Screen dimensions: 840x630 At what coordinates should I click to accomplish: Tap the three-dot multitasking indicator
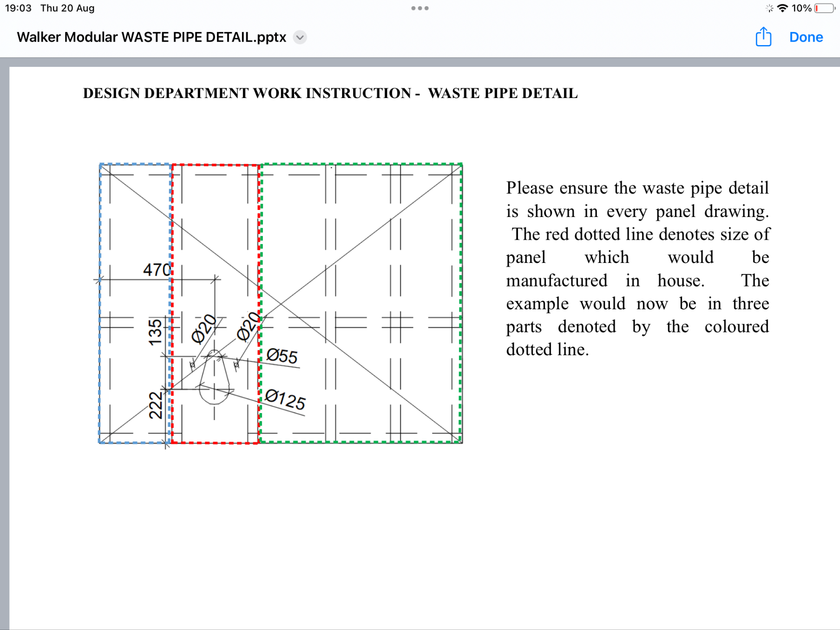click(420, 8)
